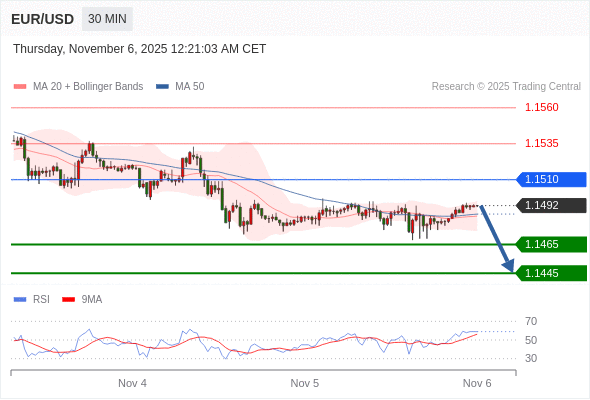
Task: Click the Nov 4 date axis label
Action: click(x=132, y=383)
